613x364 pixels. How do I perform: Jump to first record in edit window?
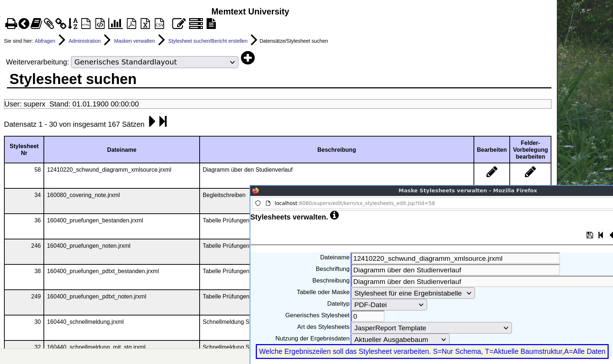[x=601, y=235]
